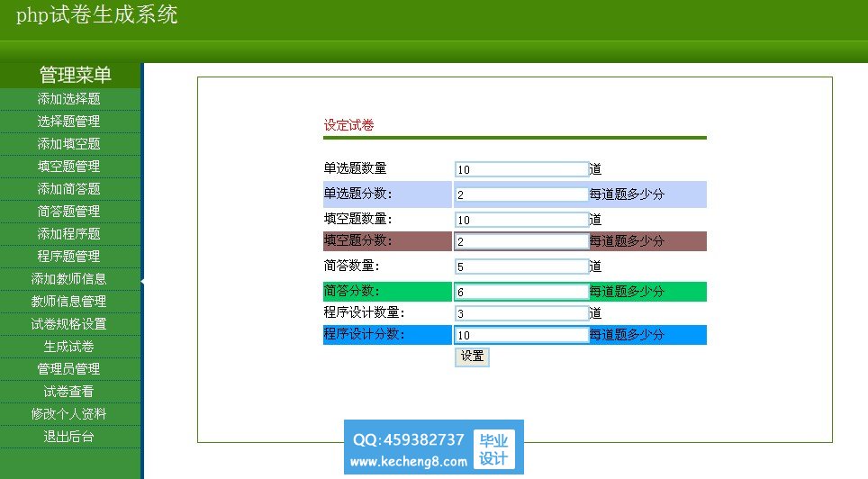The image size is (868, 479).
Task: Select the 单选题数量 label
Action: click(355, 167)
